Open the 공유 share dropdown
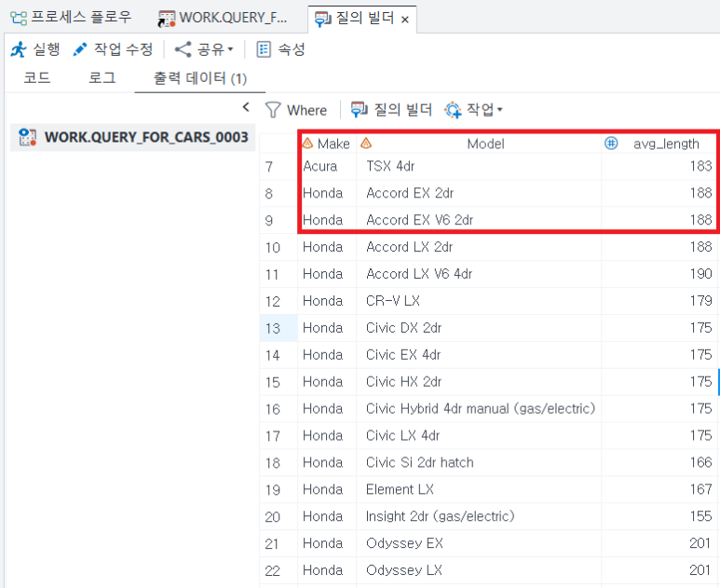Image resolution: width=720 pixels, height=588 pixels. [204, 49]
